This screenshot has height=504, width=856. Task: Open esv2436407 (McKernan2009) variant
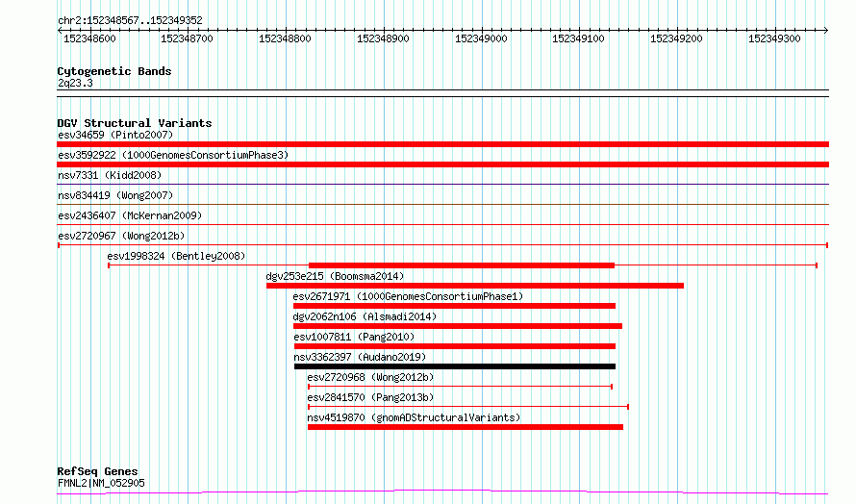pyautogui.click(x=130, y=215)
